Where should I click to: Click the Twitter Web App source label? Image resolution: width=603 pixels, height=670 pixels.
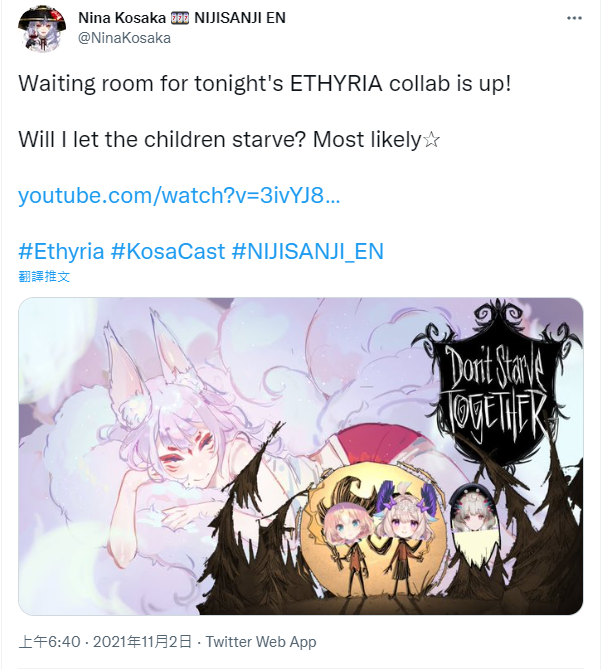pos(261,642)
